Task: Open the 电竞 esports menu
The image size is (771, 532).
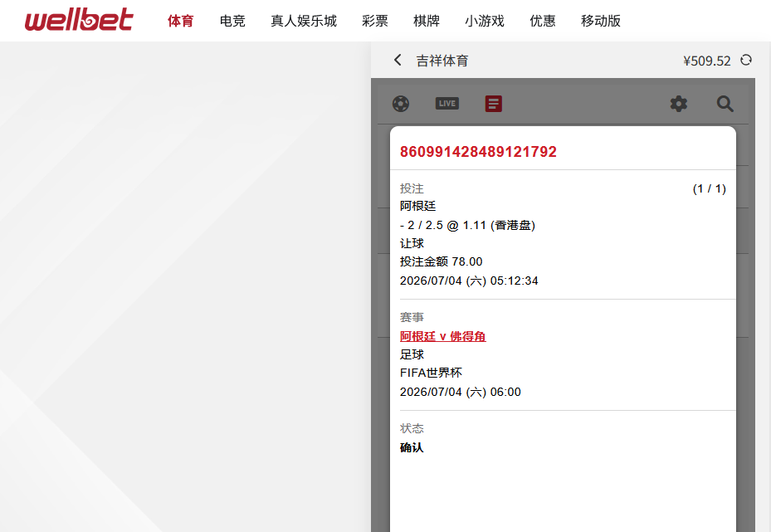Action: (232, 21)
